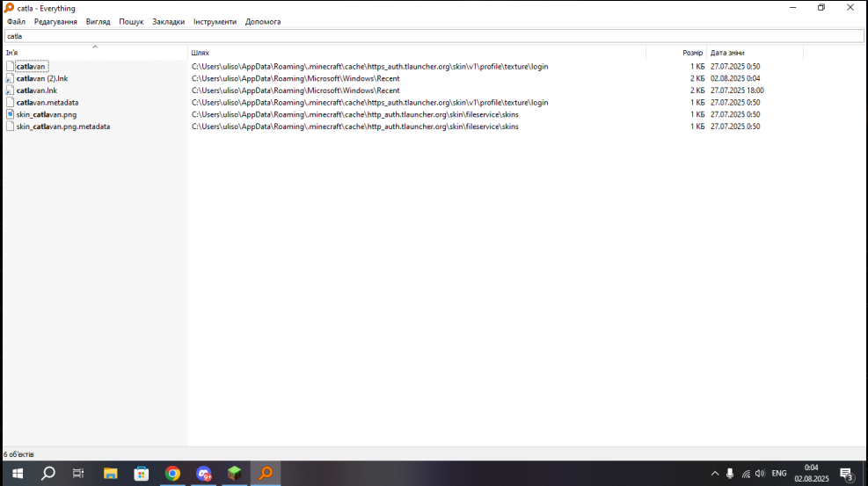The image size is (868, 486).
Task: Switch ENG input language indicator
Action: 779,474
